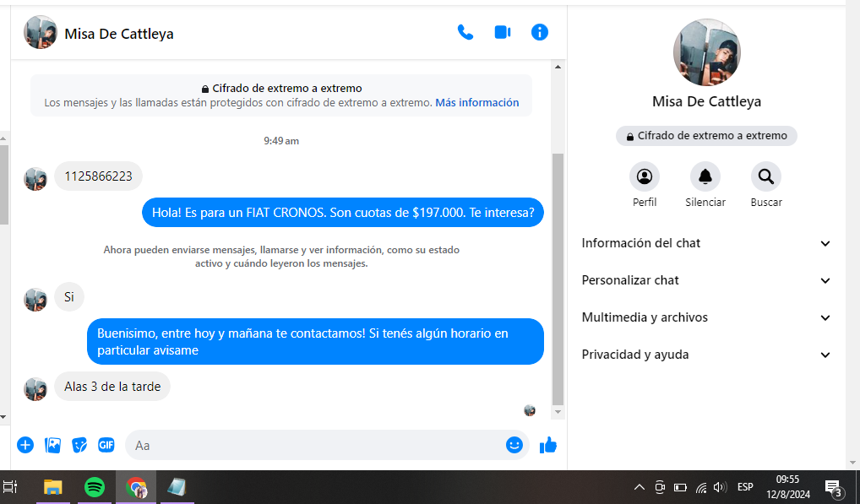Expand Personalizar chat section
Viewport: 860px width, 504px height.
coord(706,280)
